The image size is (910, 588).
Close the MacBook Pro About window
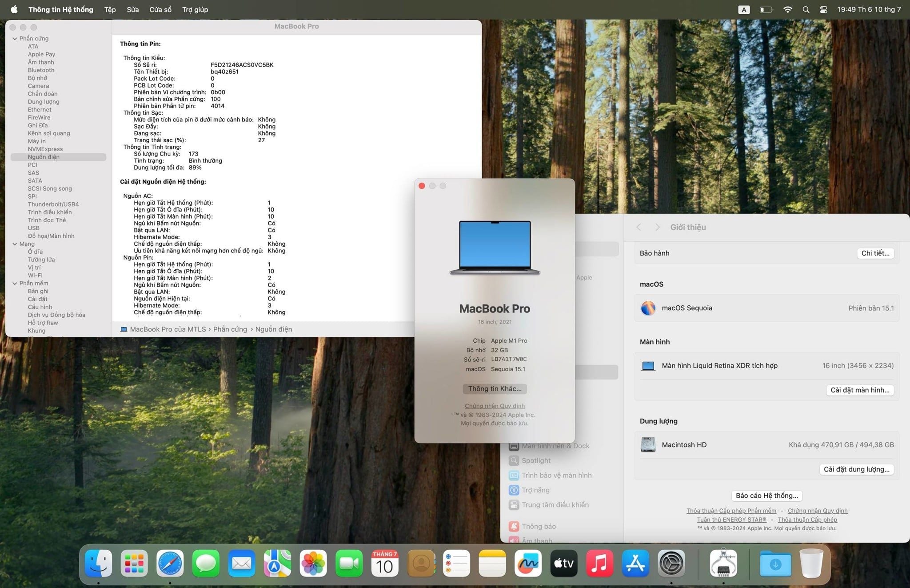(x=422, y=186)
